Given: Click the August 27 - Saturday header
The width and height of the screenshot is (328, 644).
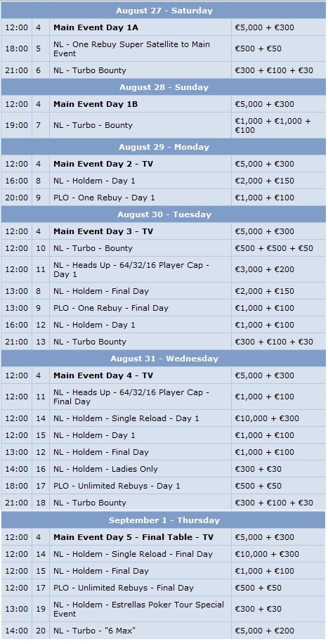Looking at the screenshot, I should (164, 11).
